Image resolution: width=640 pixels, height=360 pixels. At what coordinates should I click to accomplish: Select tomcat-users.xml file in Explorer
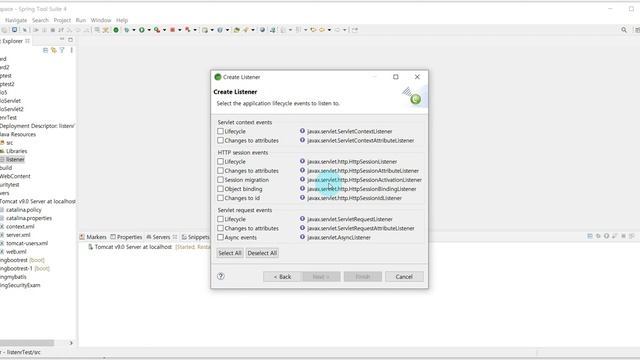click(27, 243)
